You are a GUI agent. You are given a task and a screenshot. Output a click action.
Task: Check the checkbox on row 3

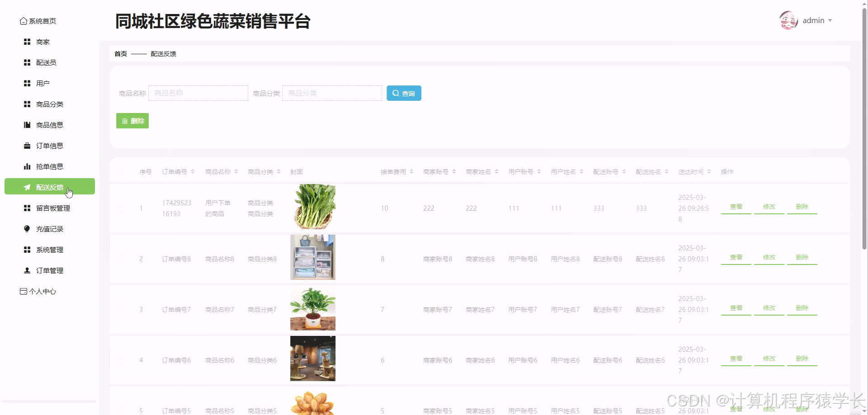pos(120,309)
